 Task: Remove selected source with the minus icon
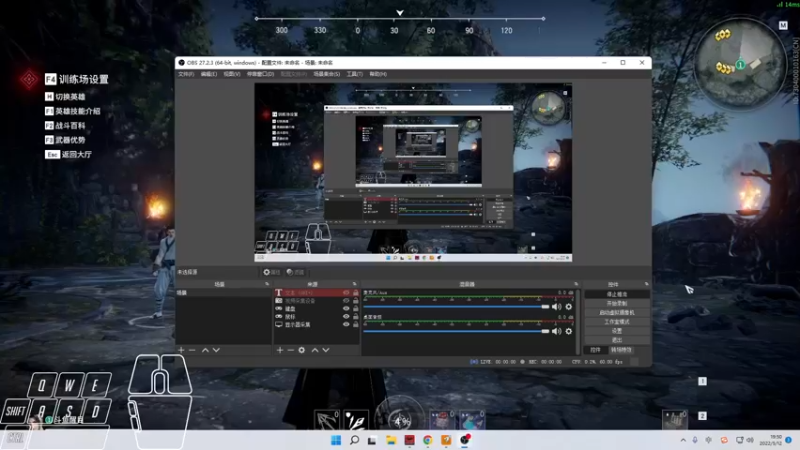(x=290, y=350)
